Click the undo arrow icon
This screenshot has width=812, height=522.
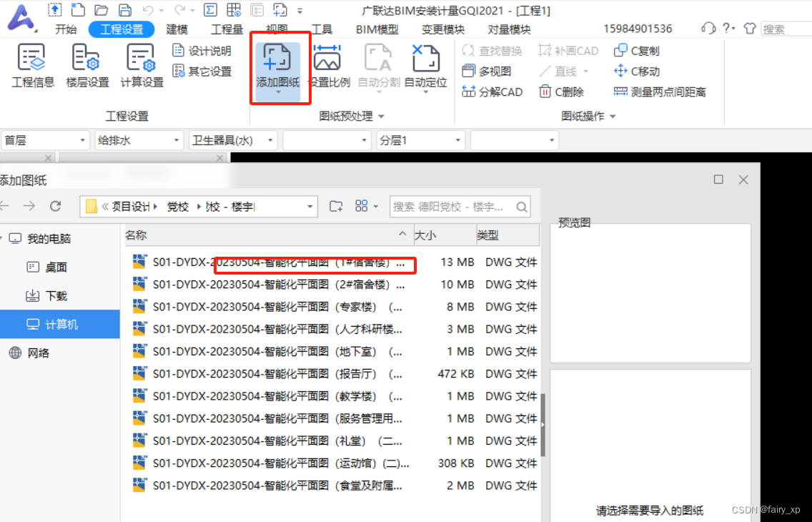pyautogui.click(x=147, y=10)
